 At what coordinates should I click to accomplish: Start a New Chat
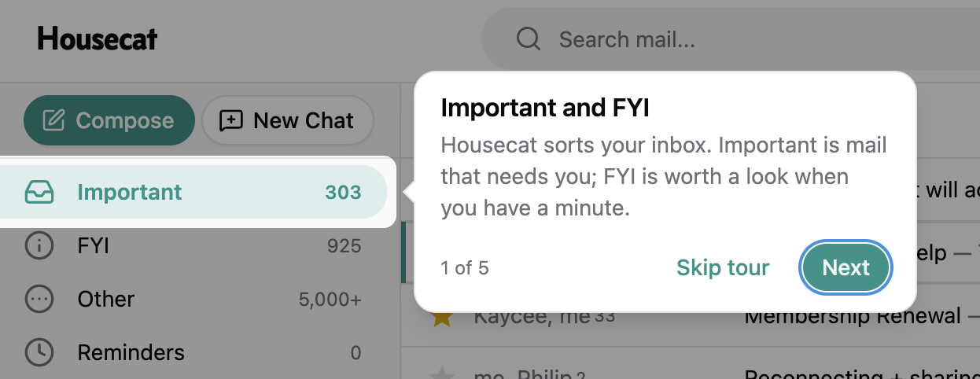tap(288, 120)
